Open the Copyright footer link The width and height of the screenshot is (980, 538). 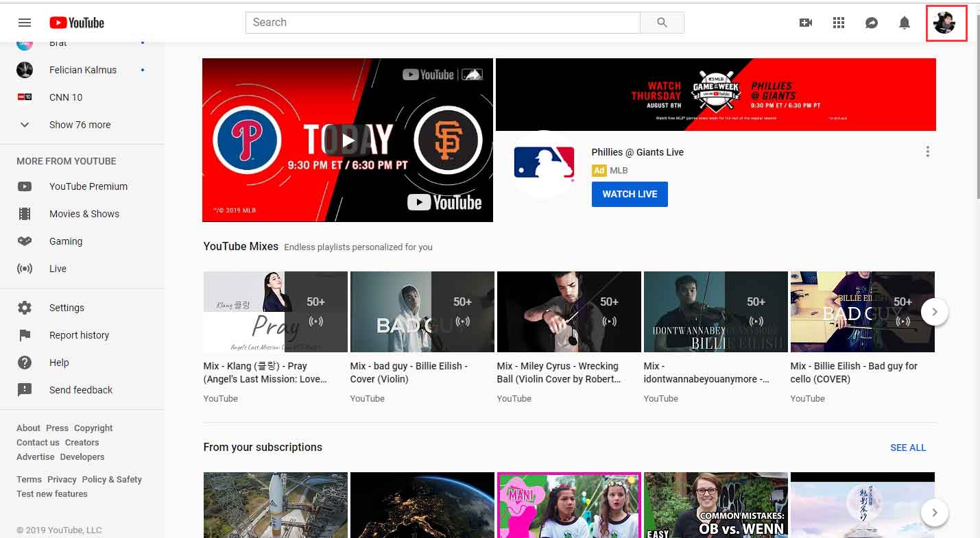[93, 428]
